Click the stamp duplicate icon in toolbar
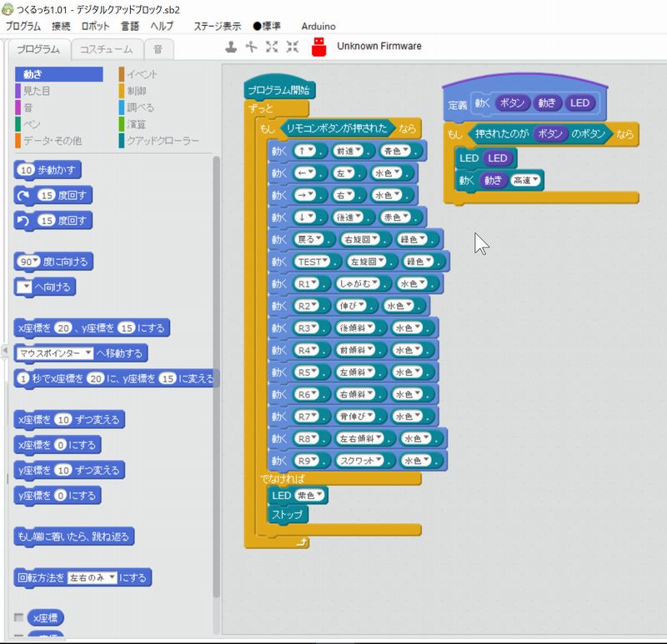667x644 pixels. [x=231, y=47]
